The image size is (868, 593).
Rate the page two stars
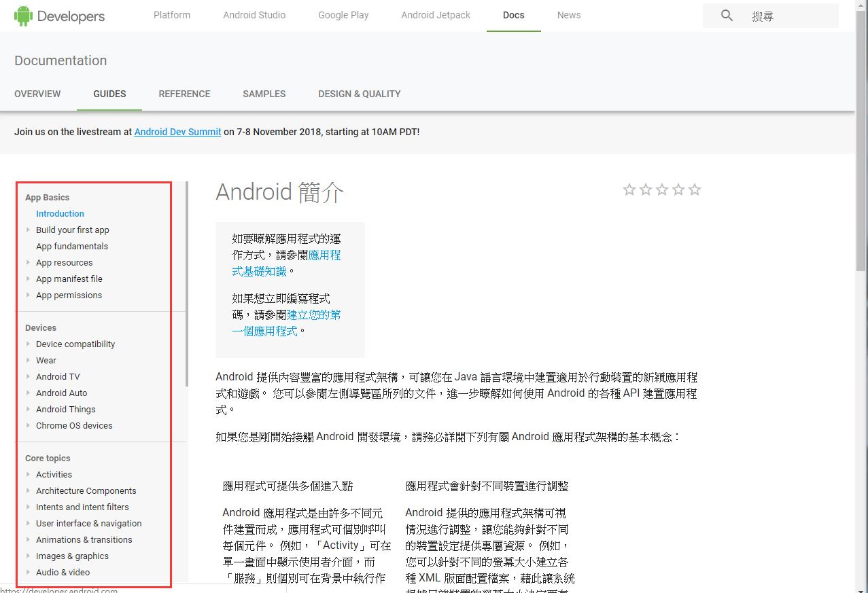pyautogui.click(x=646, y=190)
